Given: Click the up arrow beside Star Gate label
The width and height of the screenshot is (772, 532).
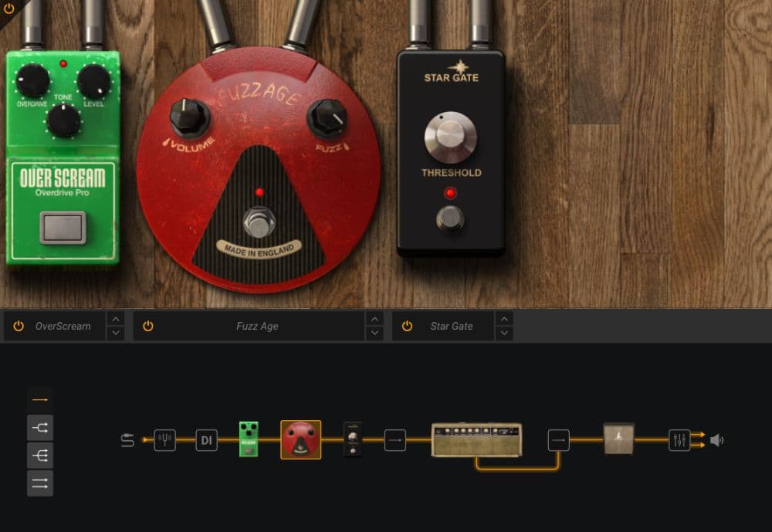Looking at the screenshot, I should click(x=505, y=320).
